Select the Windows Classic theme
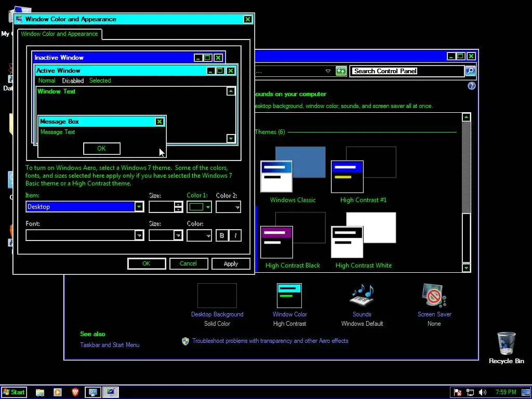Viewport: 532px width, 399px height. click(x=293, y=175)
